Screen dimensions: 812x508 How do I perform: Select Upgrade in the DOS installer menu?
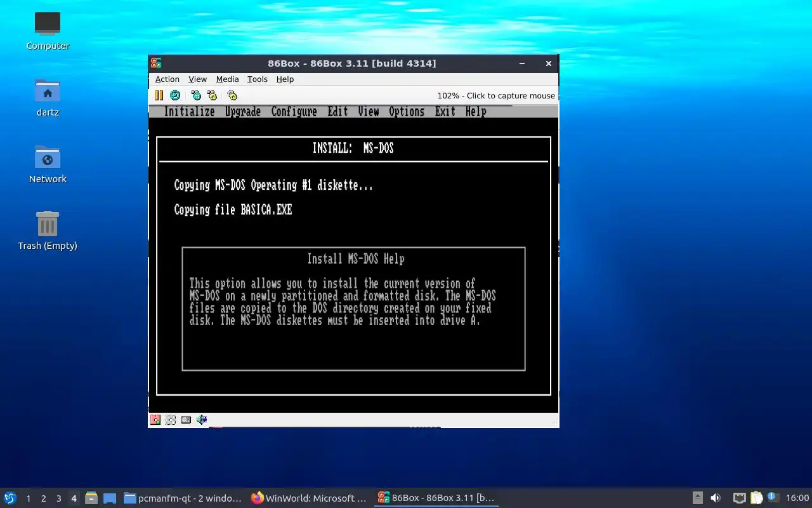click(243, 112)
